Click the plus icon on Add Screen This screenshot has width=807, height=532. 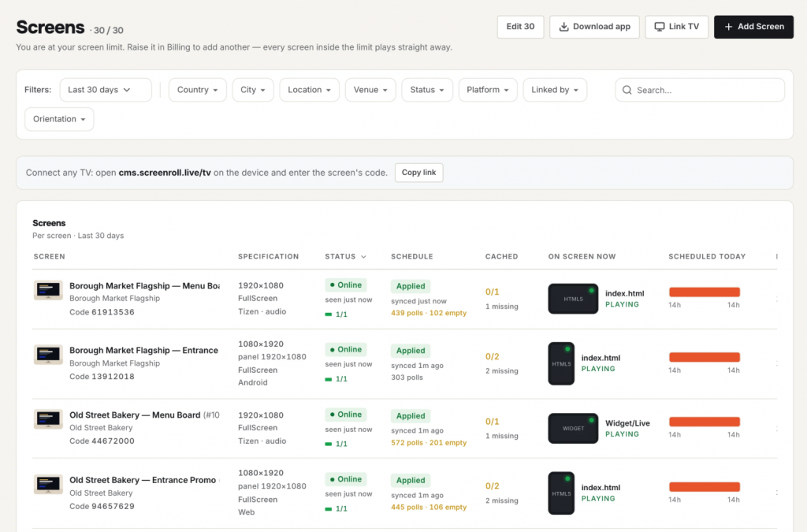pyautogui.click(x=728, y=27)
